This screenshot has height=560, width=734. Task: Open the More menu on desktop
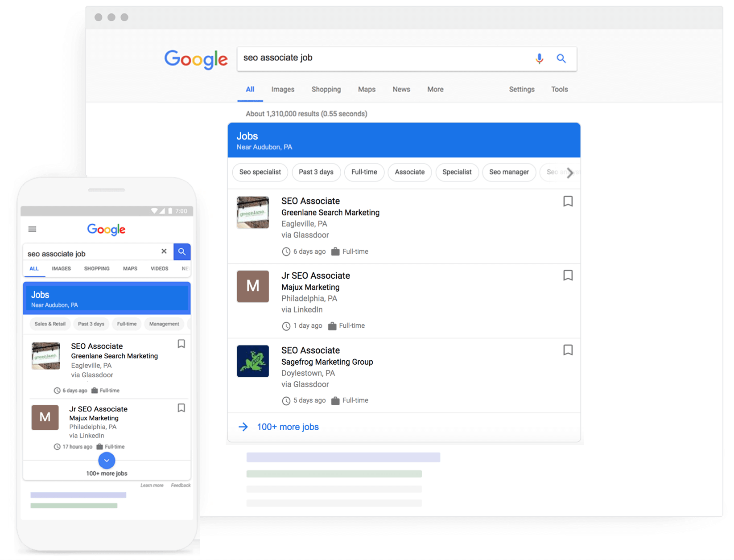tap(435, 89)
